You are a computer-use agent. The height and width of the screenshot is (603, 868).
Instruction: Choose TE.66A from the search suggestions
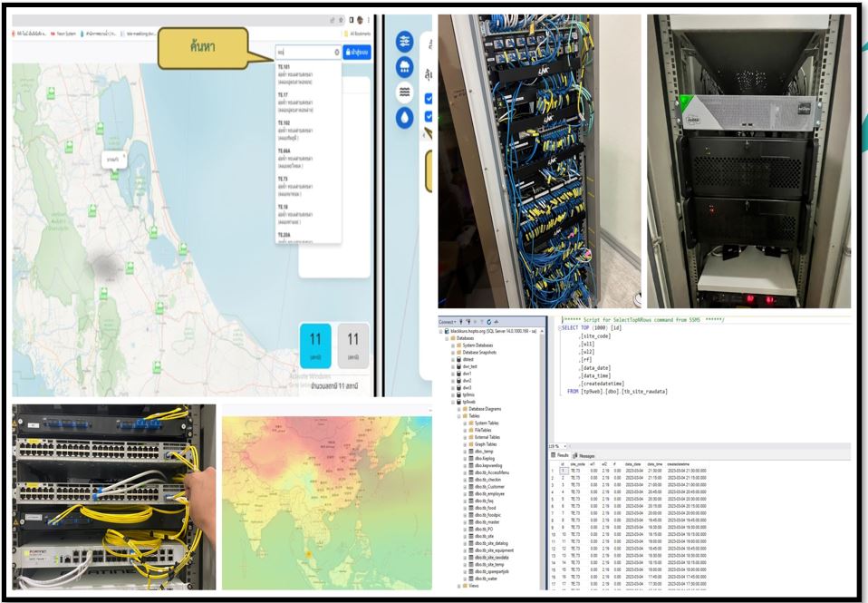pos(308,159)
